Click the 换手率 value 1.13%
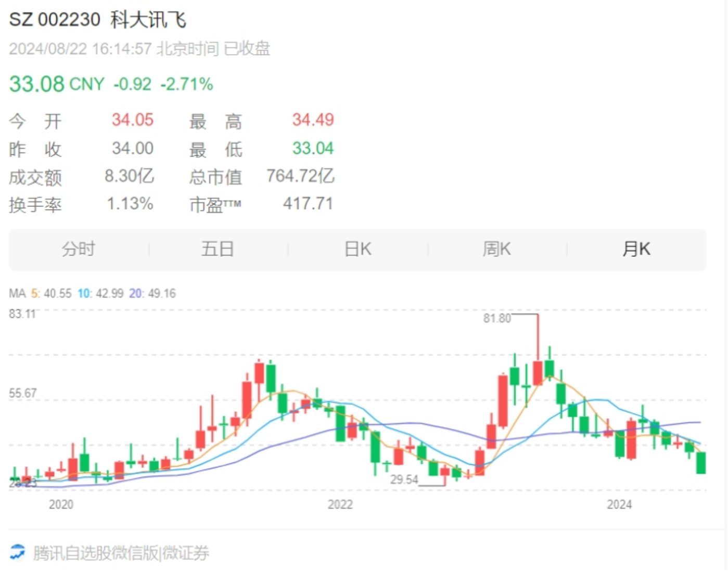Screen dimensions: 728x571 coord(130,204)
